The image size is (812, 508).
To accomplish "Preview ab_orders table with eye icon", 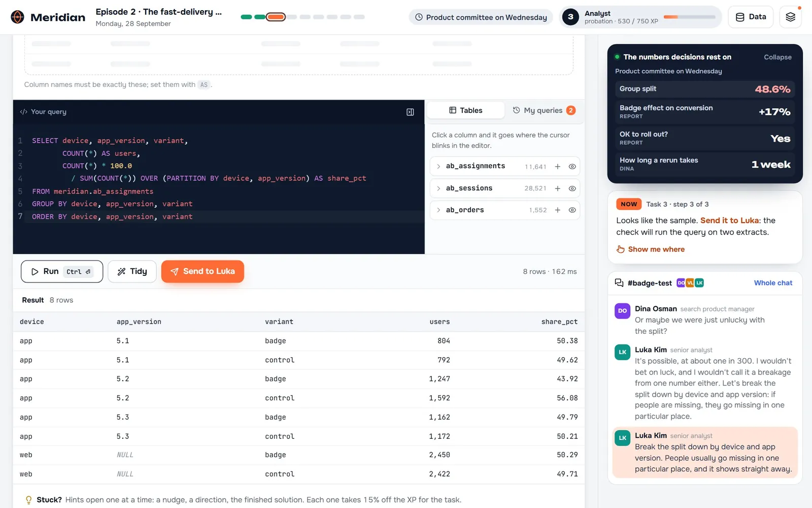I will (572, 210).
